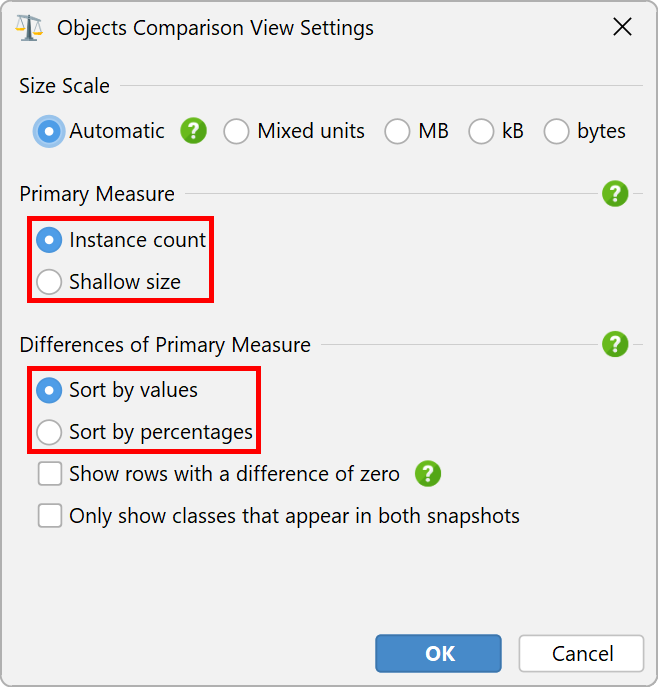Confirm settings with the OK button

pos(438,653)
